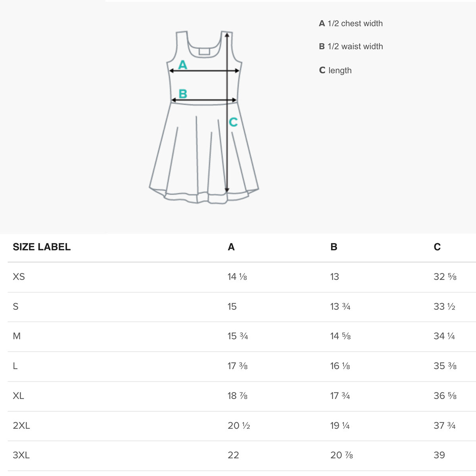Click the A column header in the size table
476x476 pixels.
click(231, 247)
